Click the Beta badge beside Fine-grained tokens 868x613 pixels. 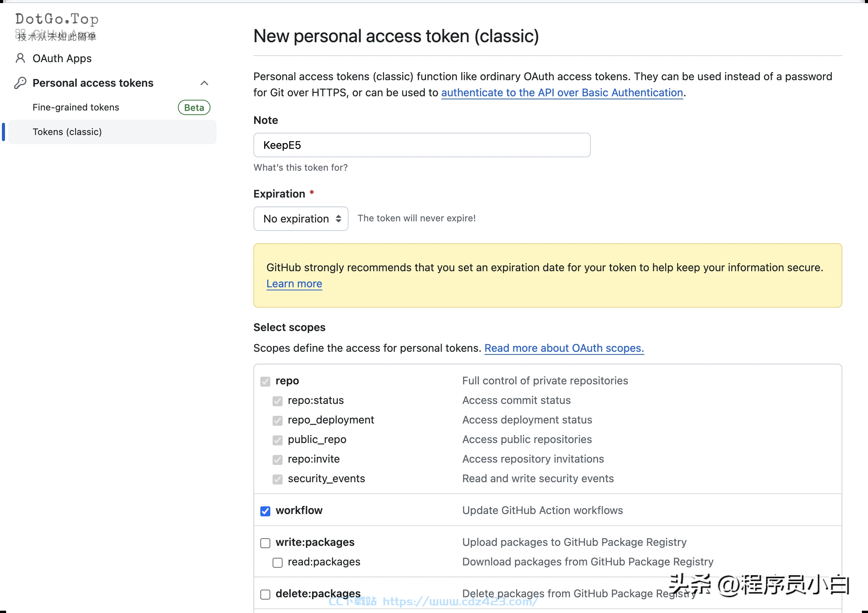click(x=194, y=107)
